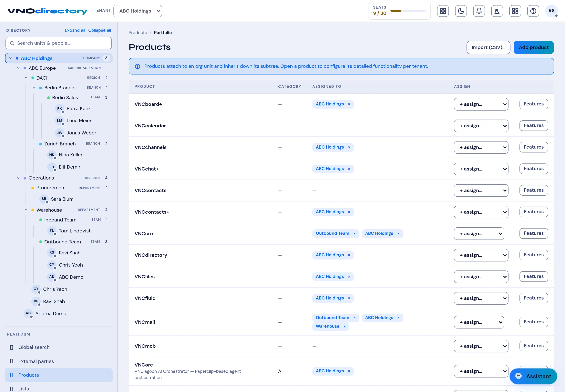The image size is (565, 392).
Task: Go to Products breadcrumb link
Action: [x=138, y=33]
